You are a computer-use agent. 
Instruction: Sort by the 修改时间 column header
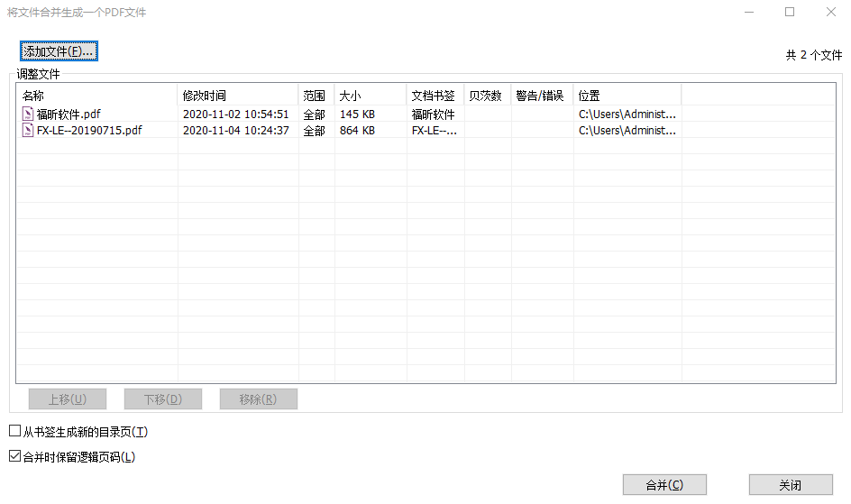pos(238,96)
